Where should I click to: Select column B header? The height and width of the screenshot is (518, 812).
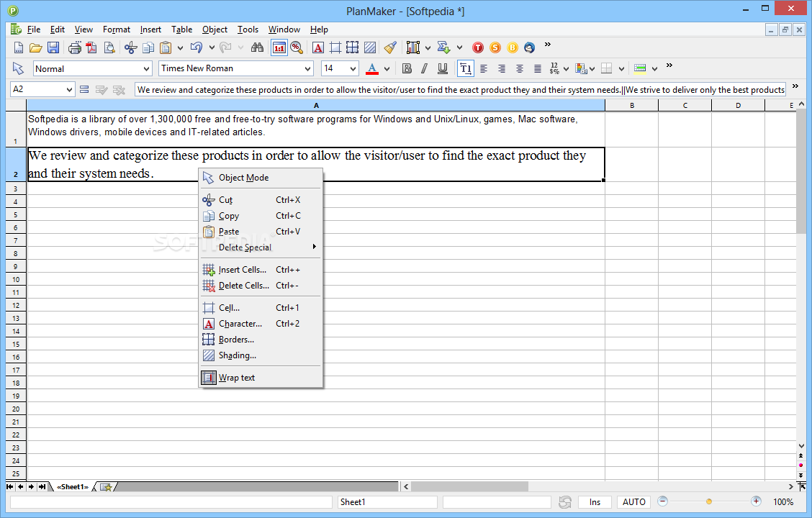[x=632, y=106]
